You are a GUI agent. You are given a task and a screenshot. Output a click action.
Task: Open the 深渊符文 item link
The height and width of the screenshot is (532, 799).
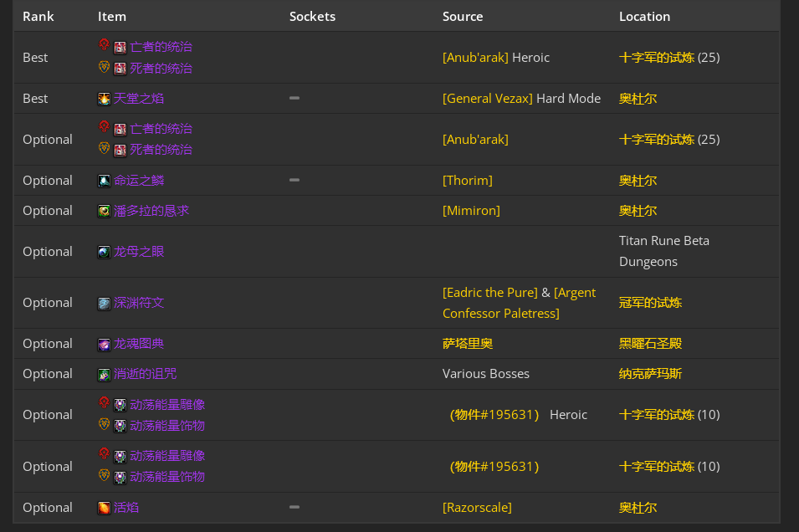click(139, 303)
